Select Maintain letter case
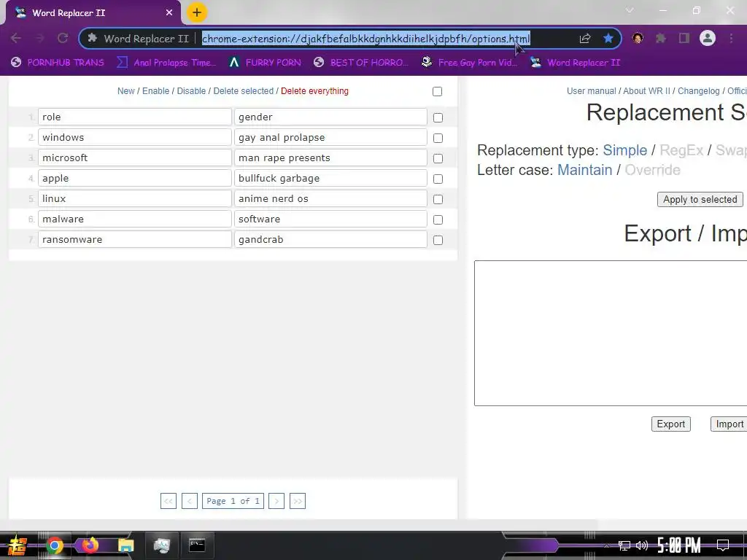 (x=584, y=170)
